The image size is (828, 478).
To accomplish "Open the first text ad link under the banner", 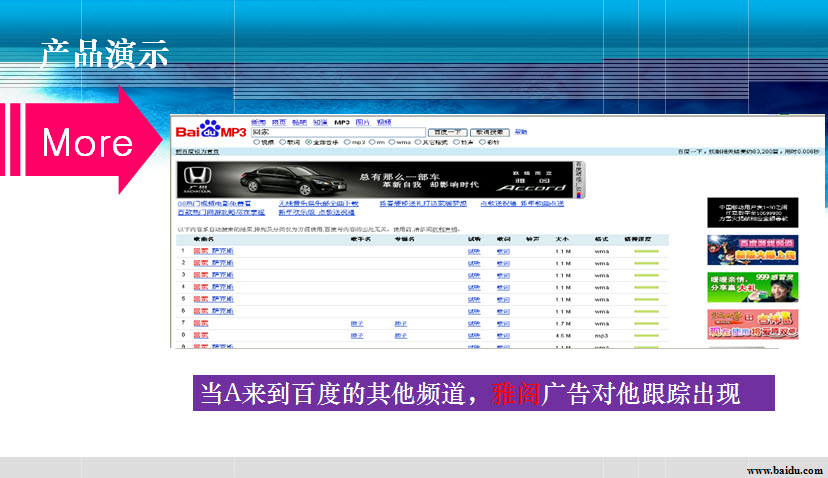I will tap(214, 203).
